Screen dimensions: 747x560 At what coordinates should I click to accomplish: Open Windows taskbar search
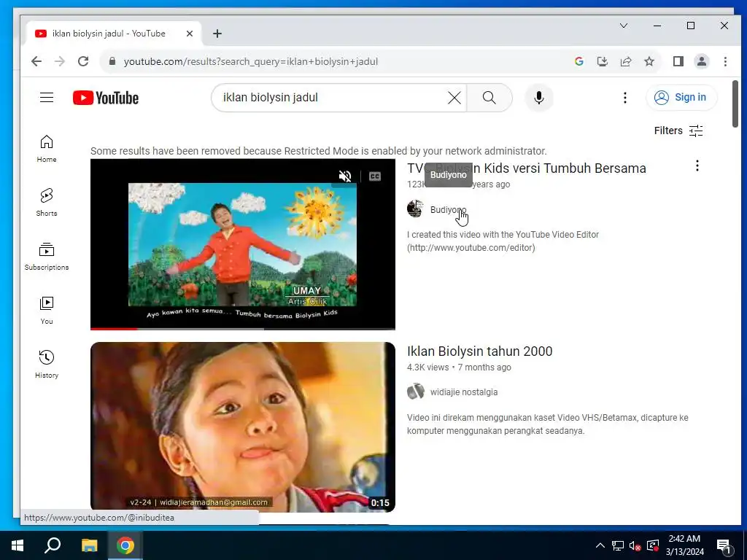pyautogui.click(x=53, y=545)
